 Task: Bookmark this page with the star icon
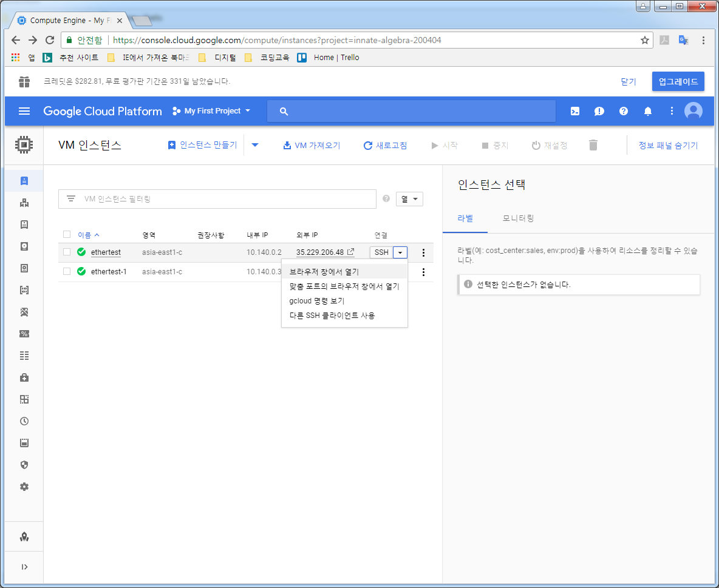645,40
